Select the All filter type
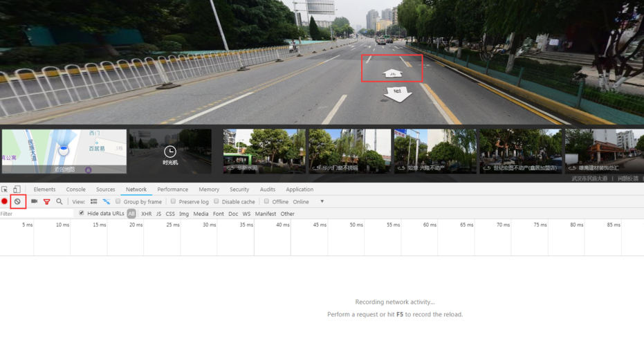 click(131, 214)
